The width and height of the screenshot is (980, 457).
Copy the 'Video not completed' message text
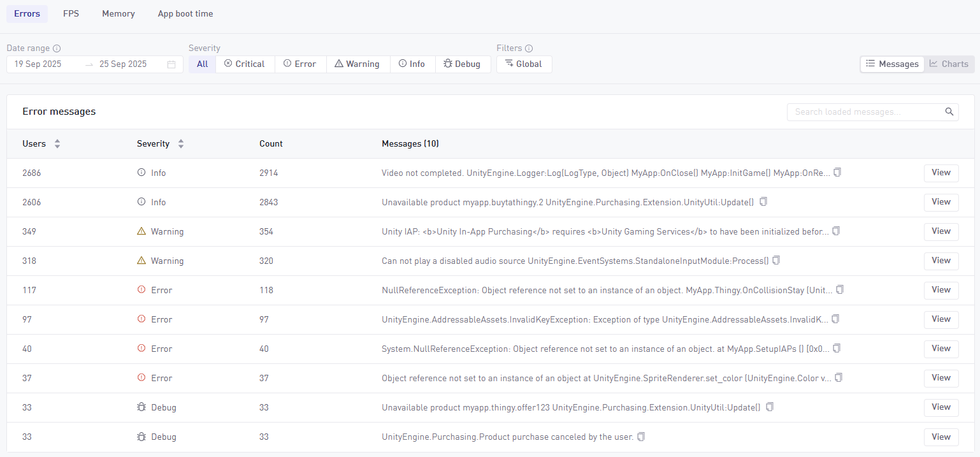837,173
